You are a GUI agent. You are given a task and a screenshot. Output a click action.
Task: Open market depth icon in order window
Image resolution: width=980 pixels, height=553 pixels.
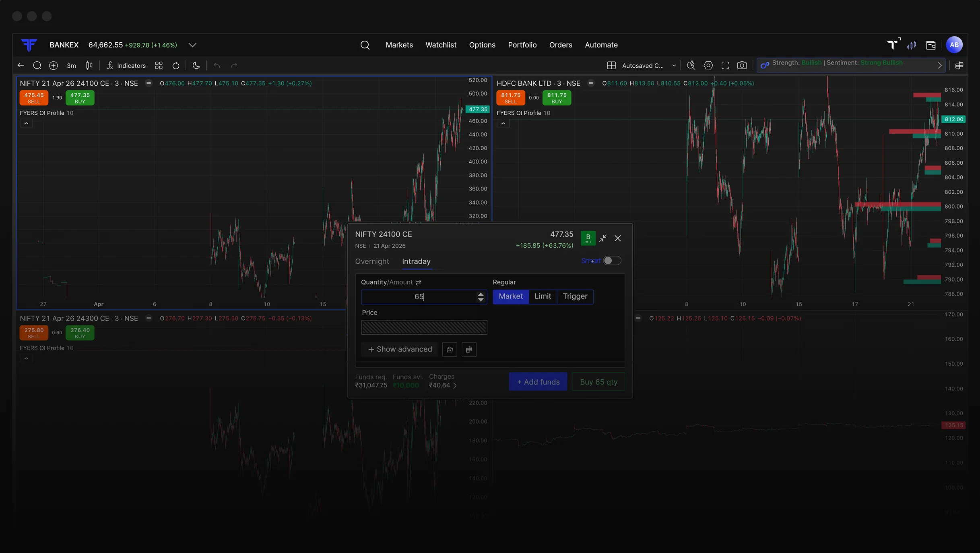click(x=469, y=350)
